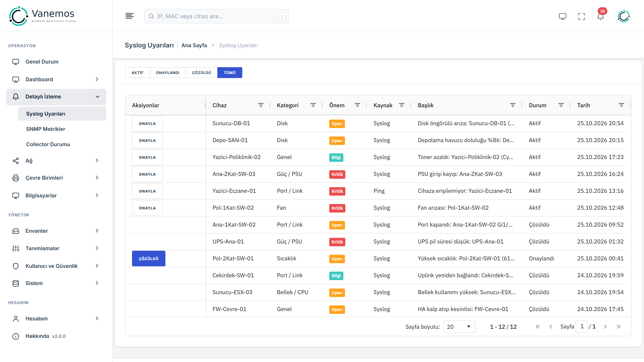Switch to the AKTİF tab

tap(137, 73)
